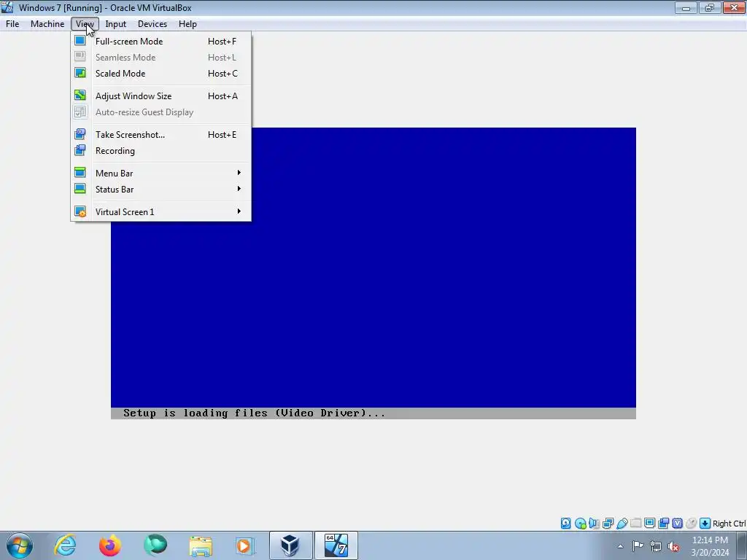
Task: Click the VirtualBox title bar window icon
Action: (x=7, y=7)
